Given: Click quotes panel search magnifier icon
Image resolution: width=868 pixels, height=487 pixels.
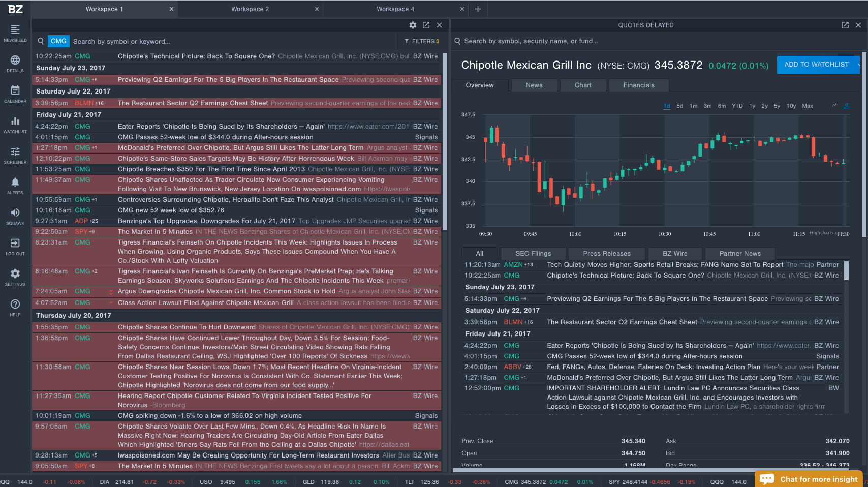Looking at the screenshot, I should [457, 41].
